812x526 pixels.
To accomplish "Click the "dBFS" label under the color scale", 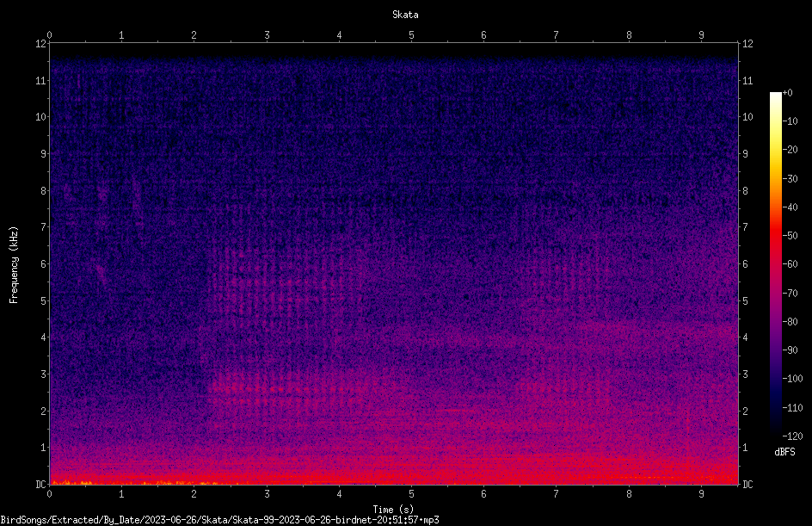I will click(x=784, y=452).
